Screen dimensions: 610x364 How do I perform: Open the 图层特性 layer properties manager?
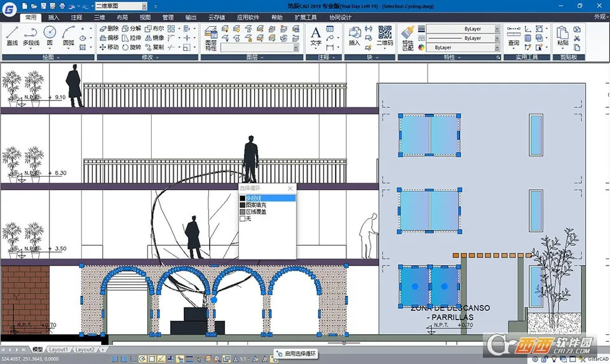[x=211, y=37]
